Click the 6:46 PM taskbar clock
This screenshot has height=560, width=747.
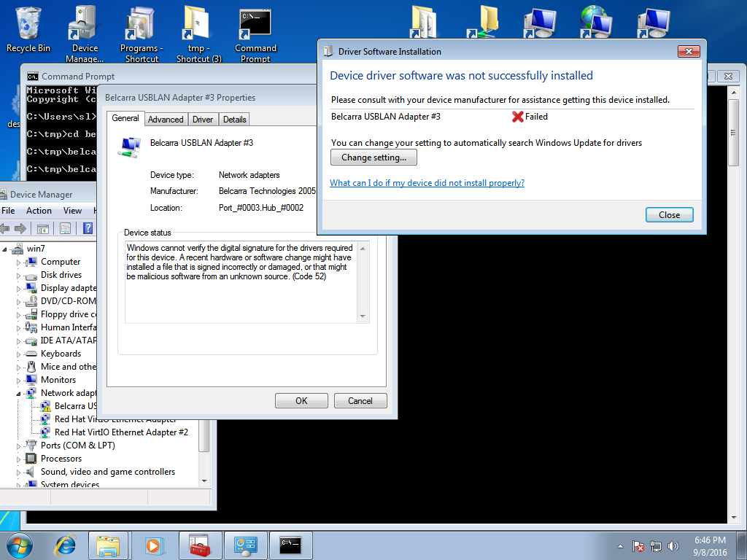pos(710,540)
